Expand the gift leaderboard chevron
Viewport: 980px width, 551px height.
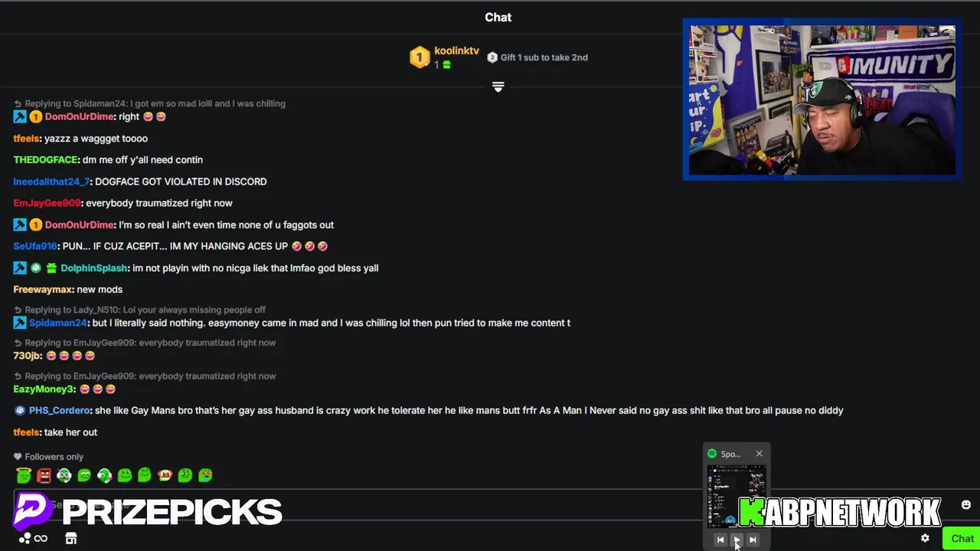[498, 87]
